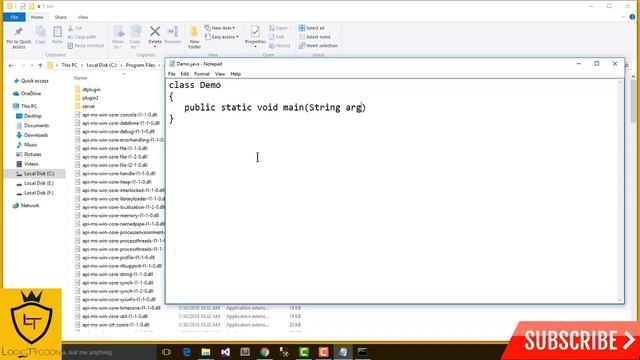Image resolution: width=640 pixels, height=360 pixels.
Task: Select Downloads in navigation pane
Action: 36,135
